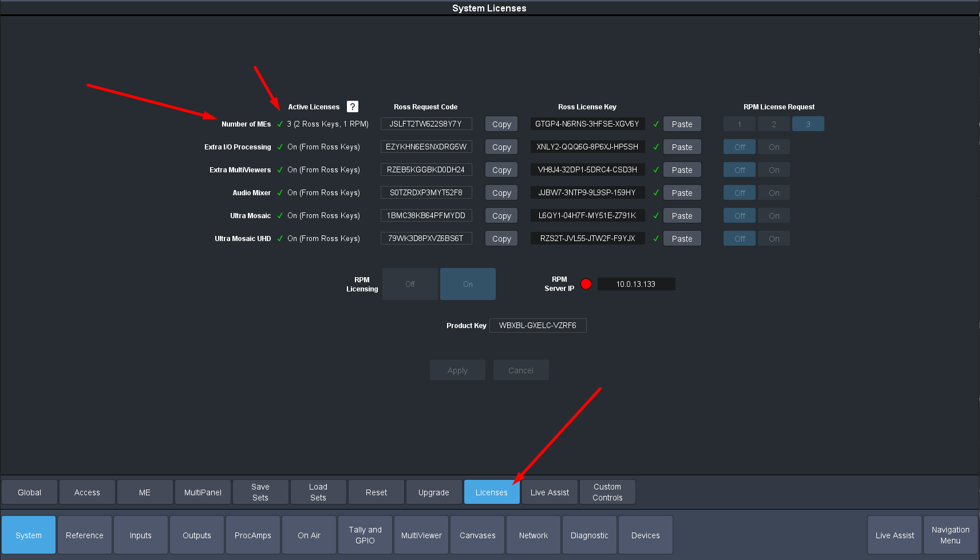Open the Save Sets tab
This screenshot has height=560, width=980.
[260, 492]
